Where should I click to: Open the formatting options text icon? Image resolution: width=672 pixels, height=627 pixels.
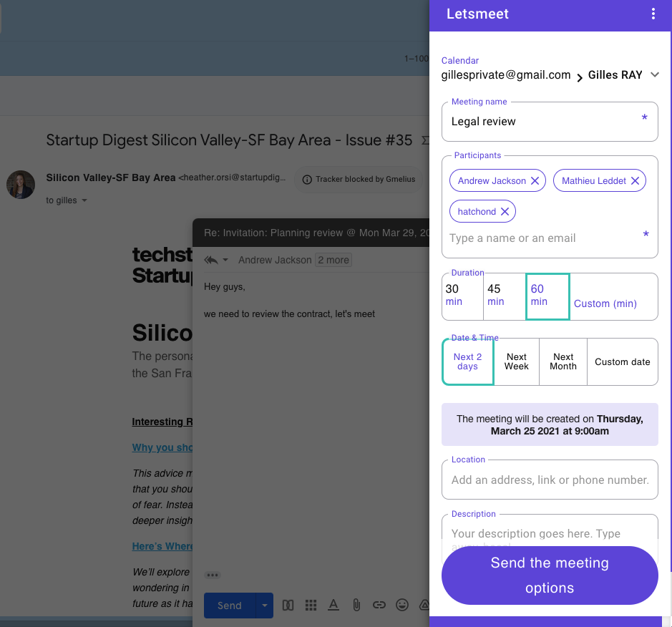point(333,606)
